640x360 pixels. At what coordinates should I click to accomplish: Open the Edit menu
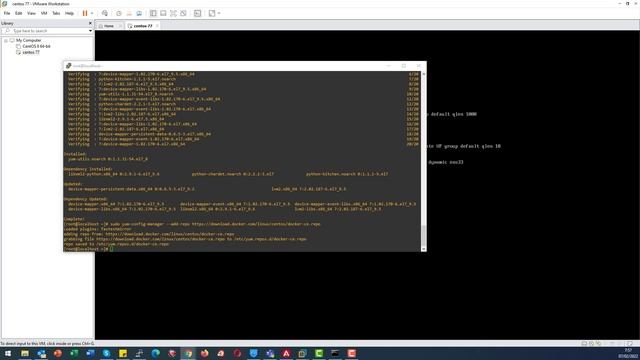coord(19,13)
